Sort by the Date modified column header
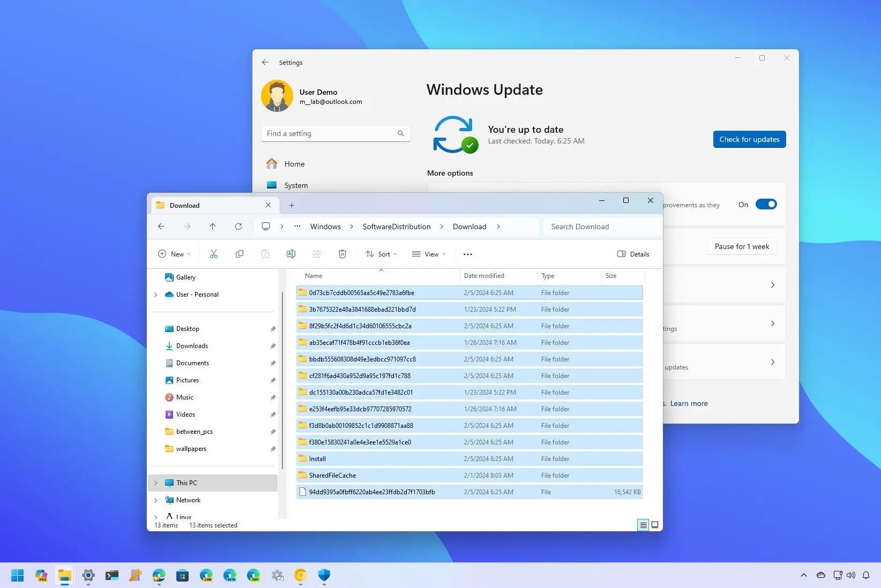Image resolution: width=881 pixels, height=588 pixels. pyautogui.click(x=498, y=276)
